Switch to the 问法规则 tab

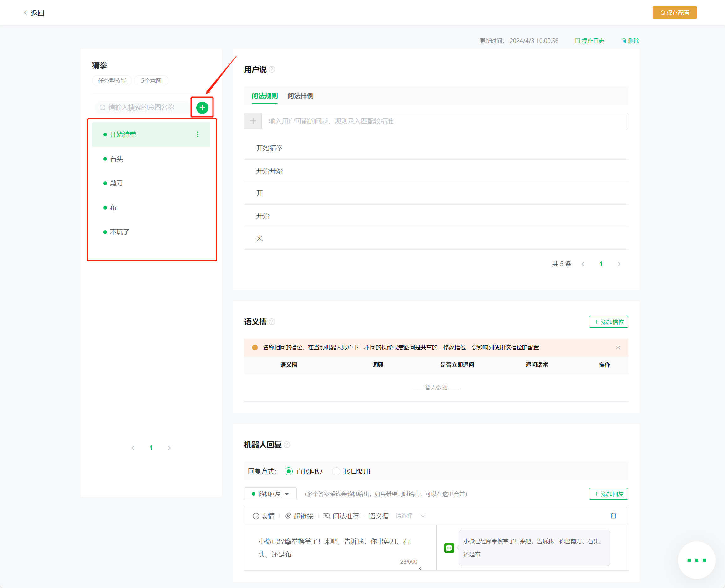click(265, 96)
